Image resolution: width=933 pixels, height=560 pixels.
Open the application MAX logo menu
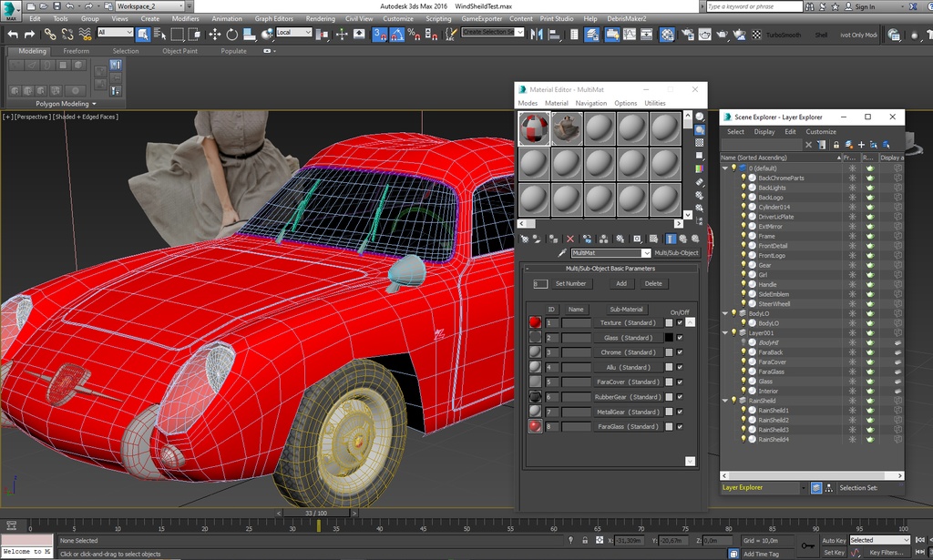(11, 8)
